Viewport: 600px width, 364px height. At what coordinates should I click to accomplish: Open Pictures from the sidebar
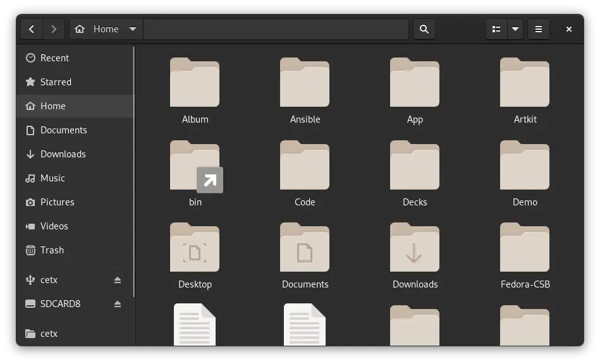tap(57, 202)
